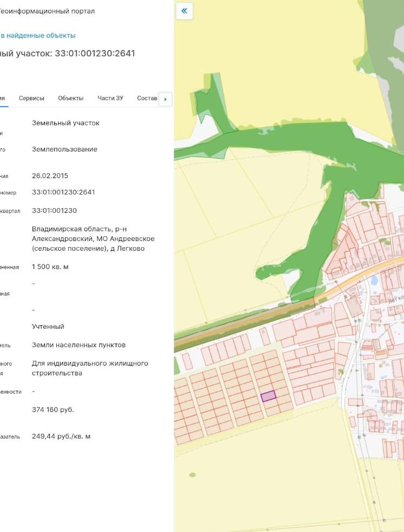
Task: Click the Земли населенных пунктов category value
Action: tap(79, 345)
